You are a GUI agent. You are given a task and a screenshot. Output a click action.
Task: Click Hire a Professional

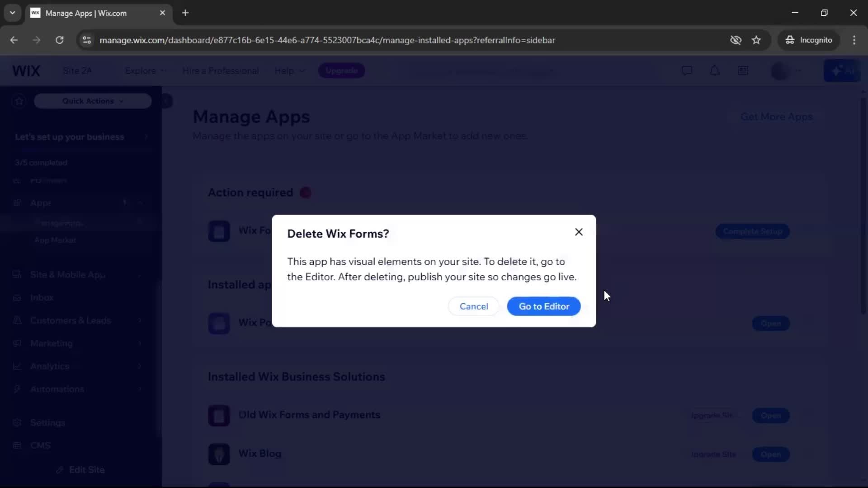click(x=221, y=71)
